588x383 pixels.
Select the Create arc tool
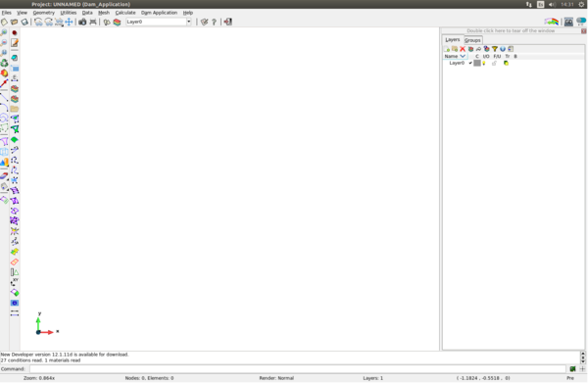point(4,108)
